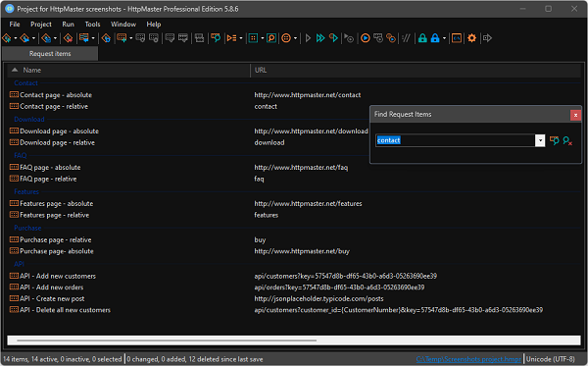Click the open project icon with blue arrow
Viewport: 588px width, 366px height.
click(24, 38)
